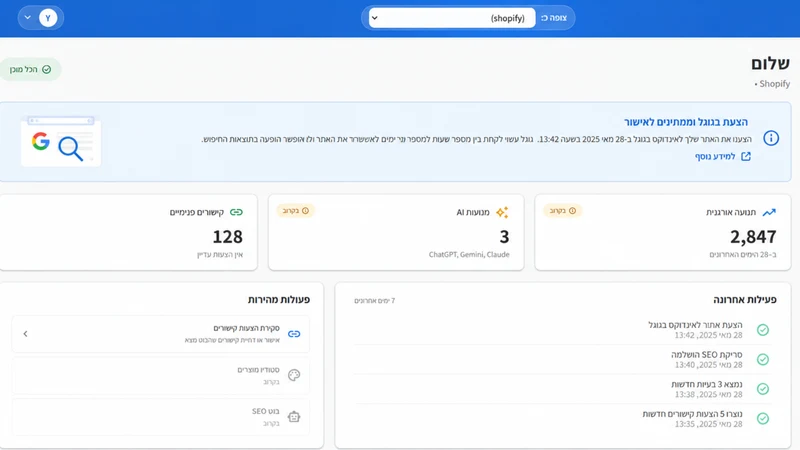This screenshot has height=450, width=800.
Task: Open 'סקירת הצעות קישורים' quick action
Action: point(161,334)
